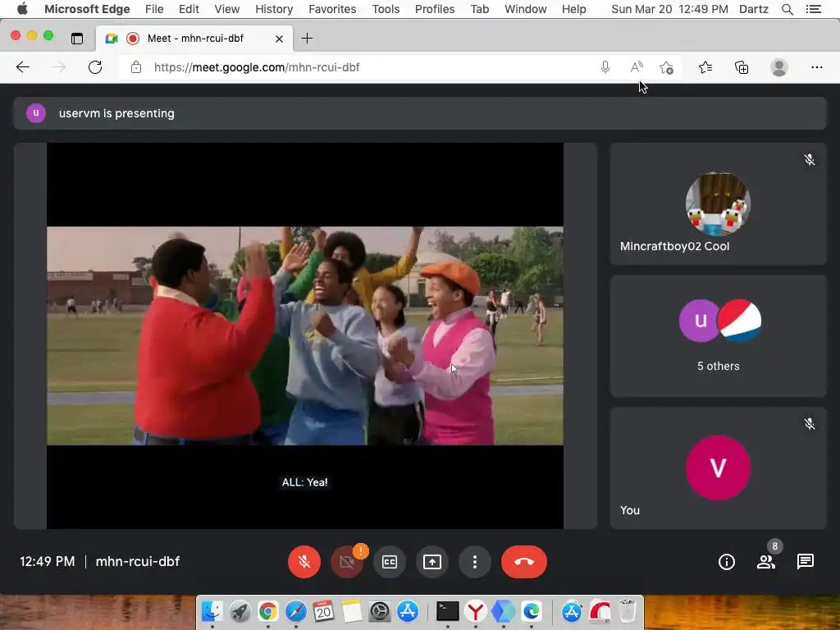Open the Edit menu
840x630 pixels.
point(189,9)
